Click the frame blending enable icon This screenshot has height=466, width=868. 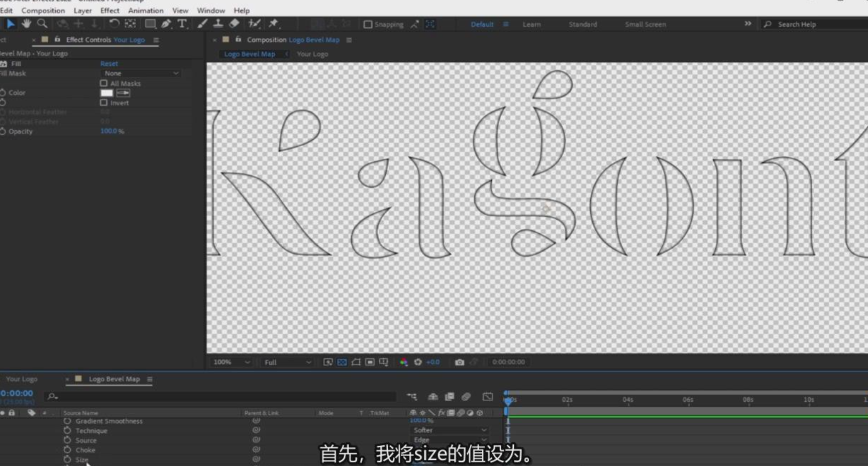click(x=450, y=397)
